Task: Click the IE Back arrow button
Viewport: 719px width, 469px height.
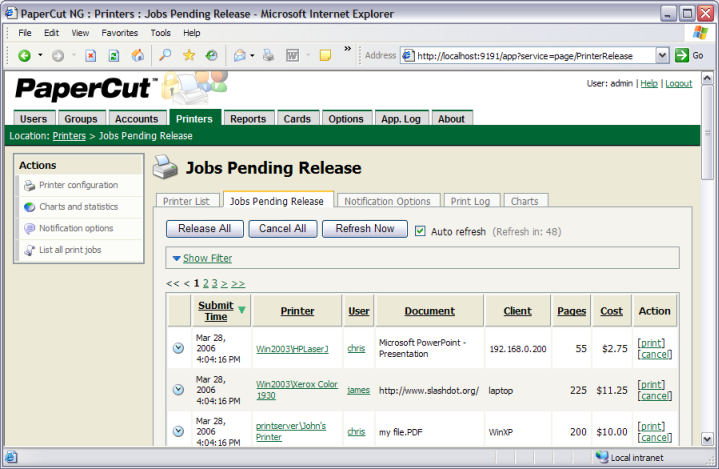Action: [x=24, y=56]
